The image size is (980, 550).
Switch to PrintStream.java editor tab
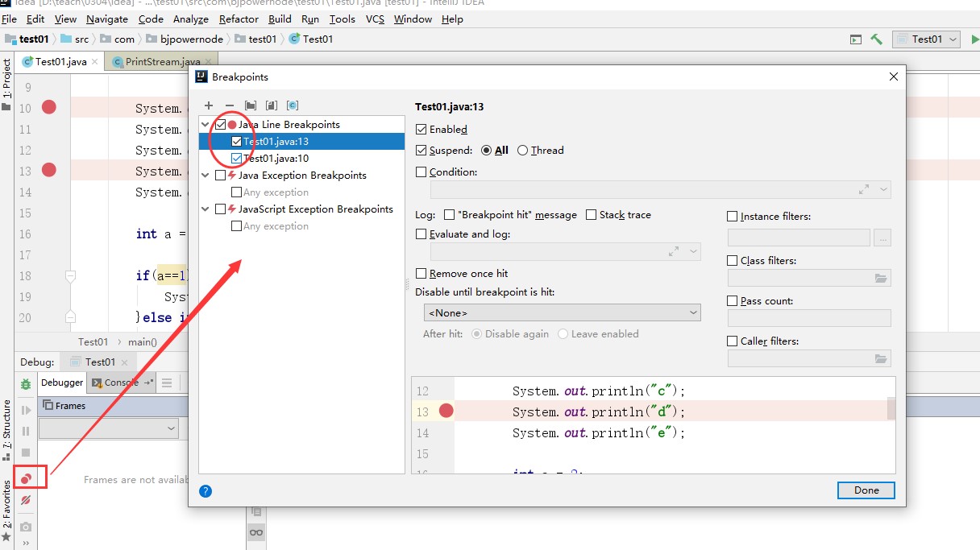(162, 62)
